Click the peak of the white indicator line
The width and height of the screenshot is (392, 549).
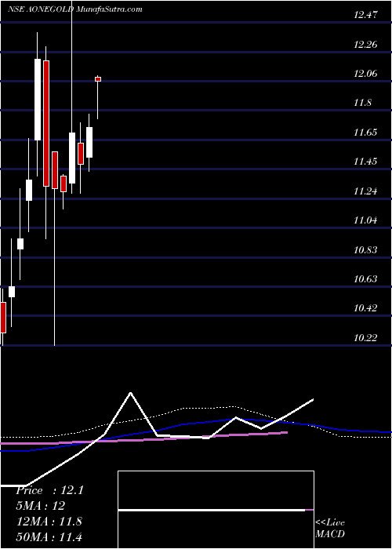click(x=131, y=393)
